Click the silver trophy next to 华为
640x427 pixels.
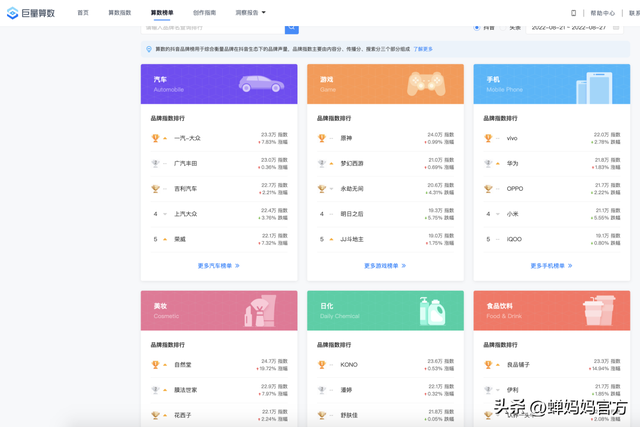pos(488,164)
